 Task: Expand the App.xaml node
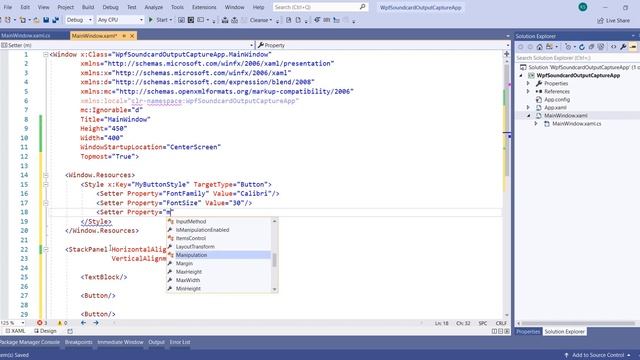pos(528,107)
